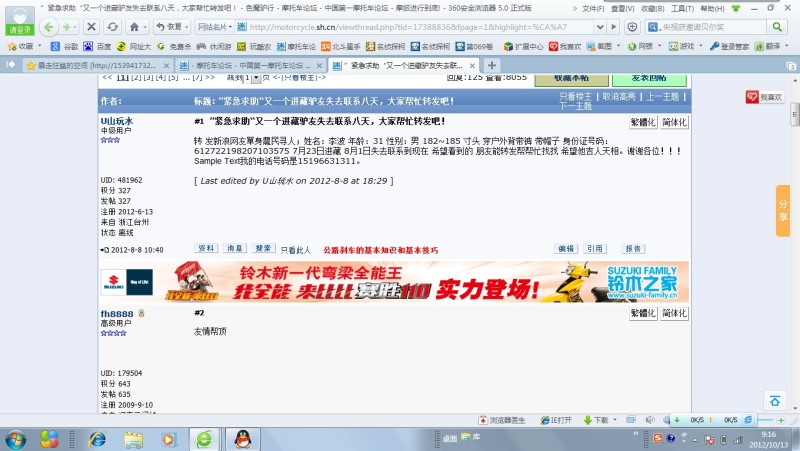Click the back-to-top arrow button
This screenshot has width=800, height=451.
(774, 401)
